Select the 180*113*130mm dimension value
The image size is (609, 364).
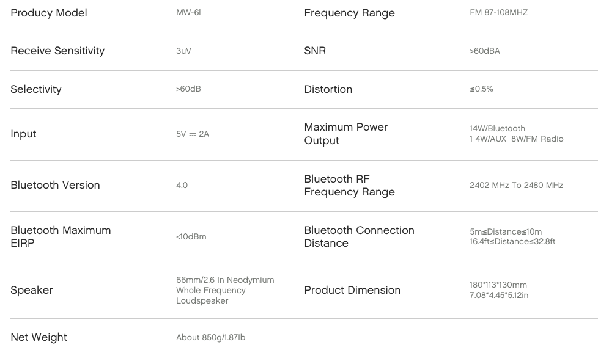pos(498,285)
